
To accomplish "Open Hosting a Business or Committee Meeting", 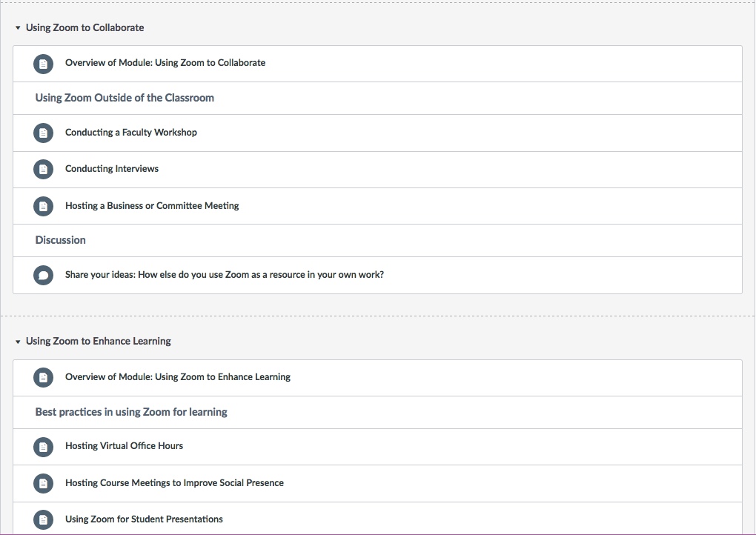I will click(151, 206).
